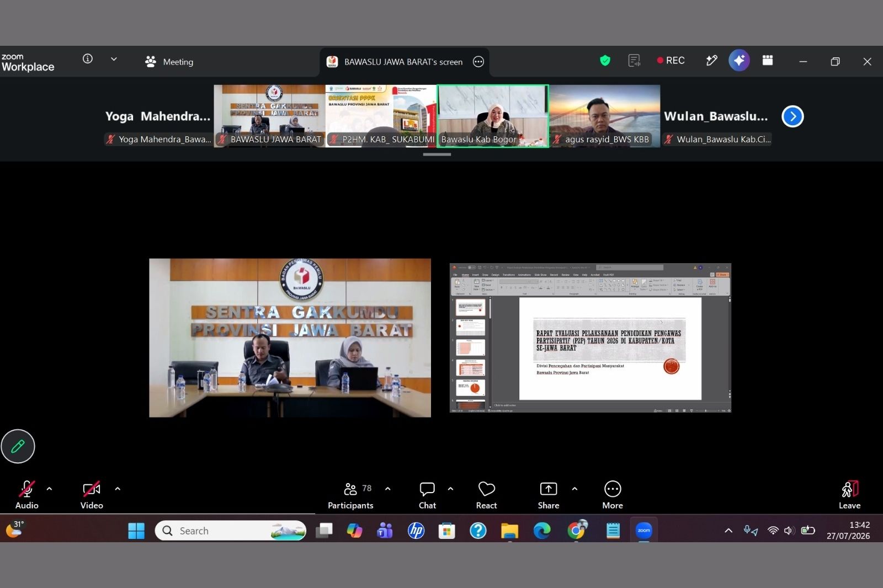Select the BAWASLU JAWA BARAT video tile

pyautogui.click(x=269, y=116)
